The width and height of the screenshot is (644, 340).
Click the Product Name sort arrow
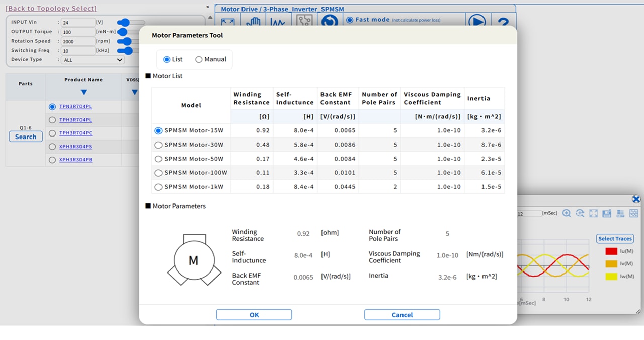84,92
